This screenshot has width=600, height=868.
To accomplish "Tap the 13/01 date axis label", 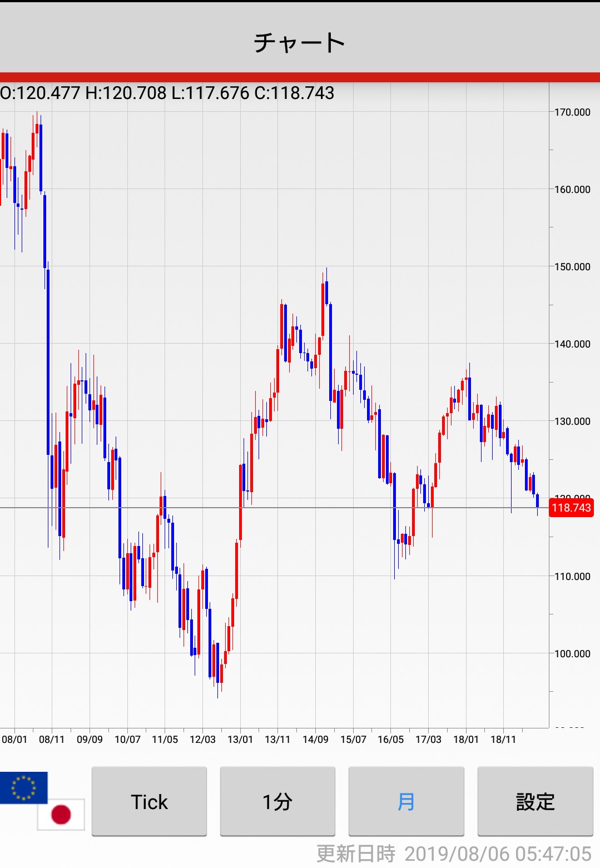I will pos(240,740).
